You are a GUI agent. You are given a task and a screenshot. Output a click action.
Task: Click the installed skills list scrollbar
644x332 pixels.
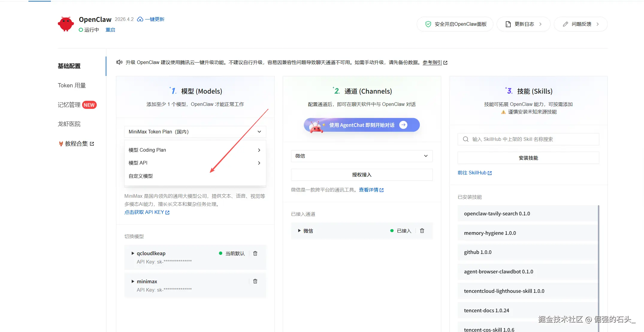coord(598,254)
